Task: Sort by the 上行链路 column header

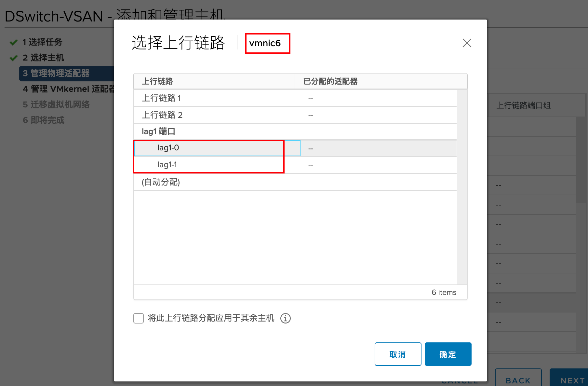Action: tap(157, 81)
